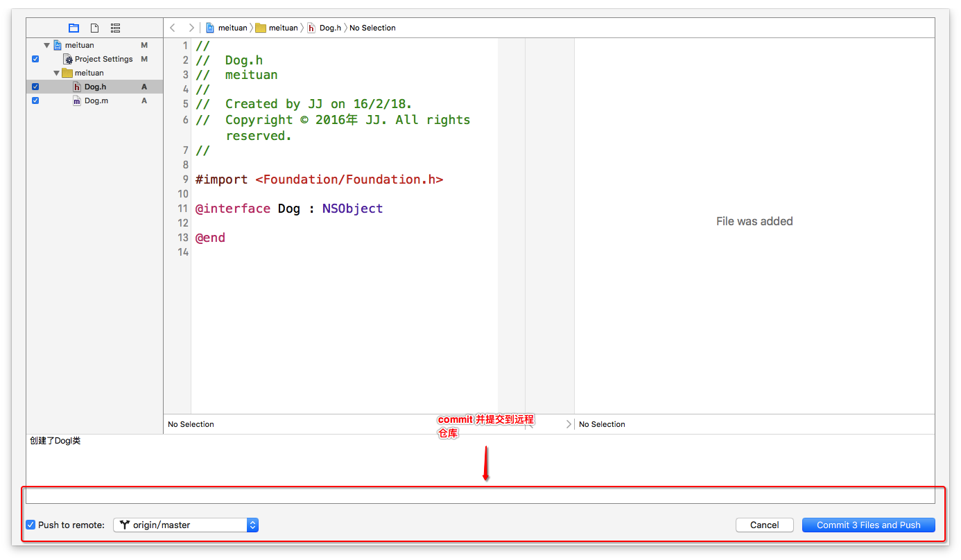
Task: Click Project Settings gear icon
Action: 68,59
